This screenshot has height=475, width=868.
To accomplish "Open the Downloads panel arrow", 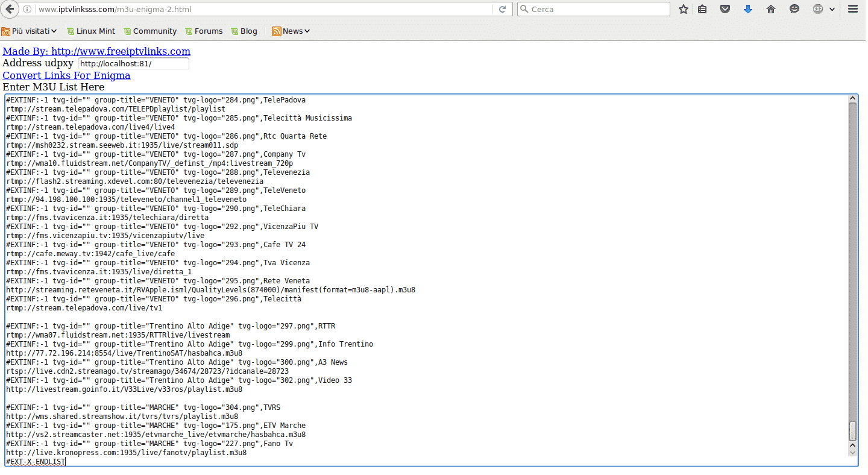I will (748, 9).
